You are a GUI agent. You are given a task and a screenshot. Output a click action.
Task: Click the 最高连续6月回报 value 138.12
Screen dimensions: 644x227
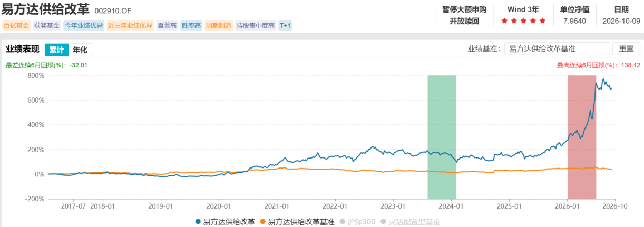coord(629,65)
